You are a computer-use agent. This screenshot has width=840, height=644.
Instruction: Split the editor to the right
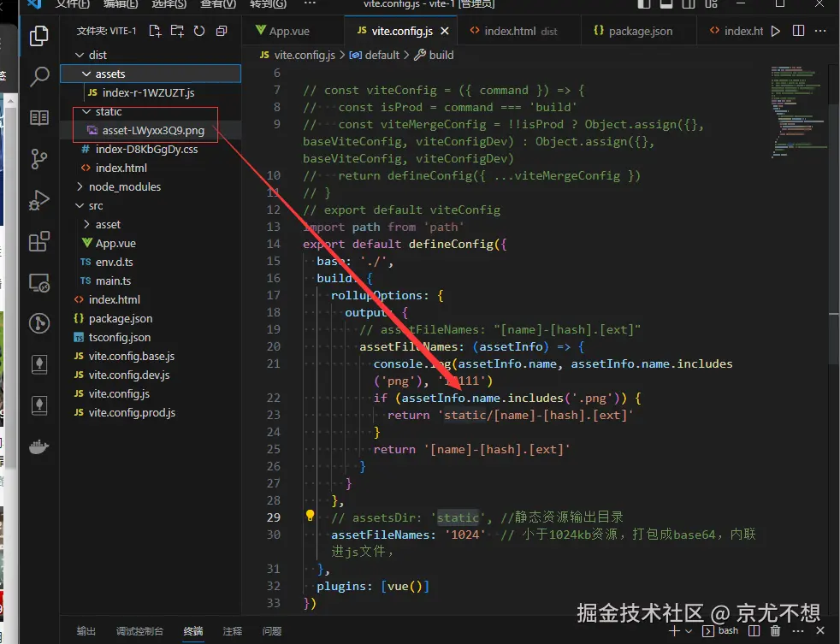[x=798, y=31]
